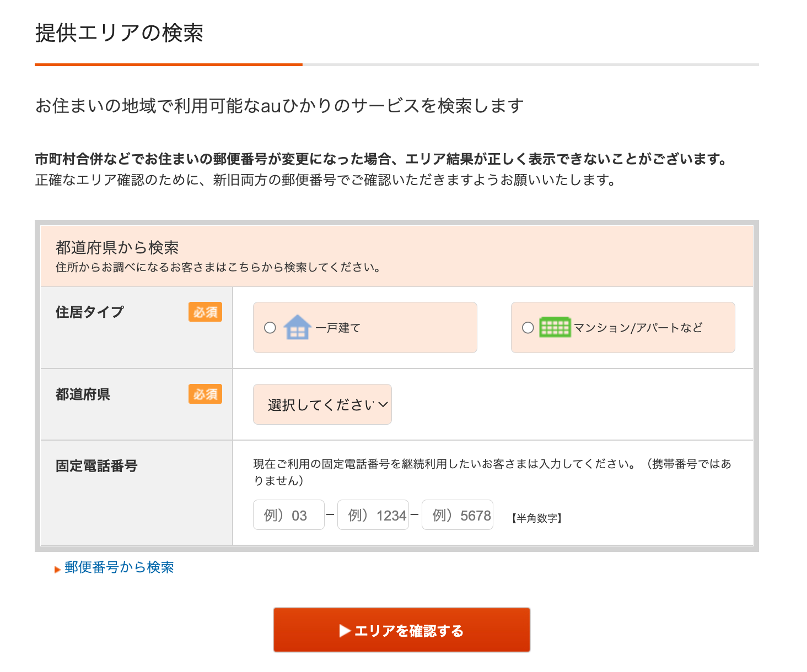The height and width of the screenshot is (672, 807).
Task: Expand the prefecture picker to choose a region
Action: tap(322, 404)
